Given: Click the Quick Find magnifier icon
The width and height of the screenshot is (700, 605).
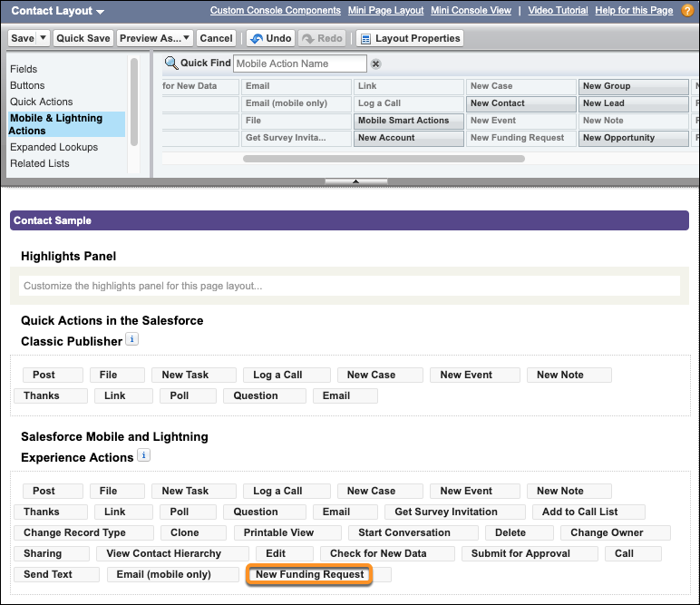Looking at the screenshot, I should pyautogui.click(x=170, y=63).
